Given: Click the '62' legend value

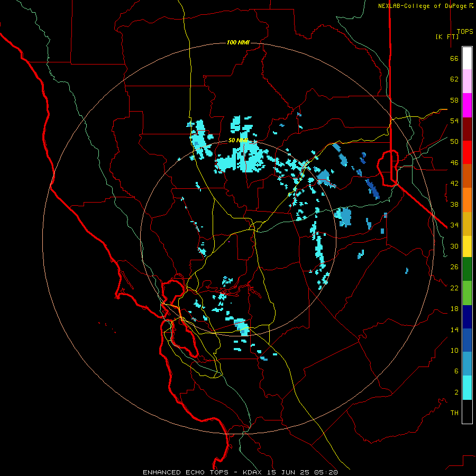Looking at the screenshot, I should point(454,79).
